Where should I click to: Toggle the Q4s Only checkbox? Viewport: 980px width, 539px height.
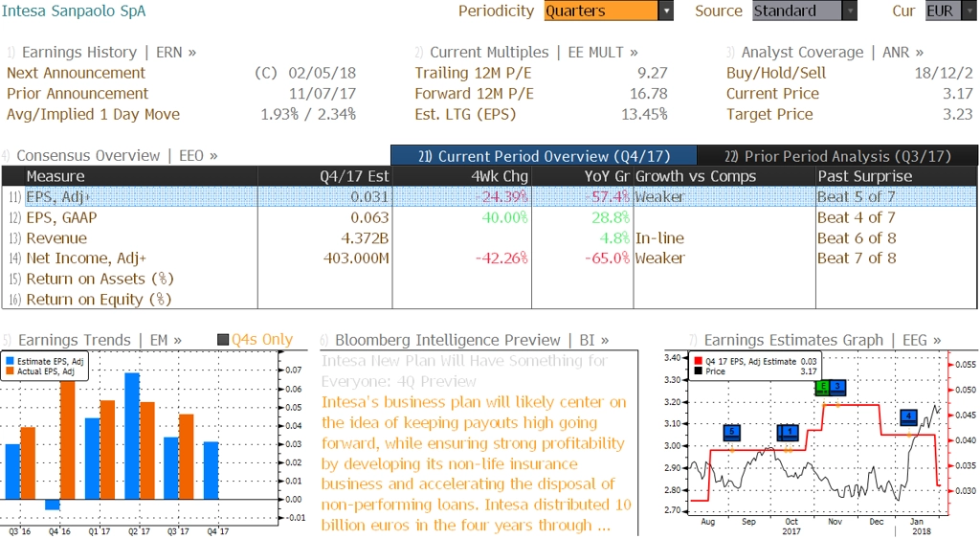223,340
